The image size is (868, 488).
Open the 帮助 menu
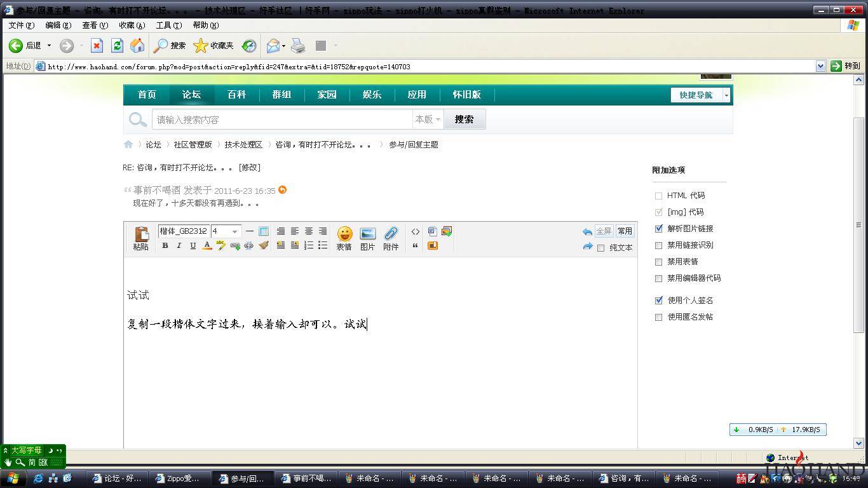205,25
